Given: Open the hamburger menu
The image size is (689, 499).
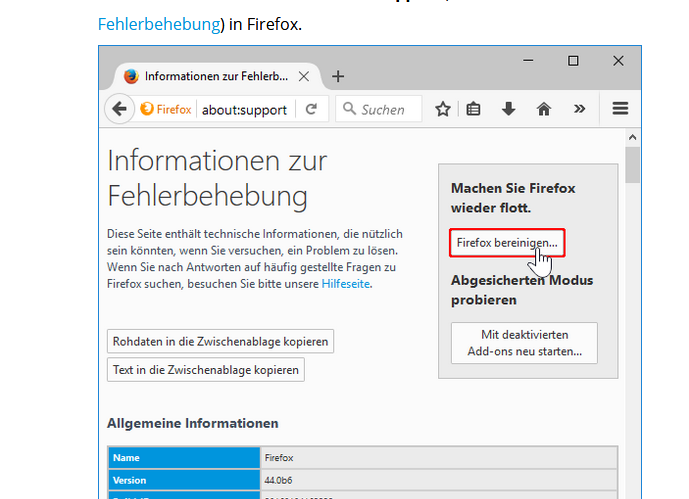Looking at the screenshot, I should pyautogui.click(x=620, y=108).
